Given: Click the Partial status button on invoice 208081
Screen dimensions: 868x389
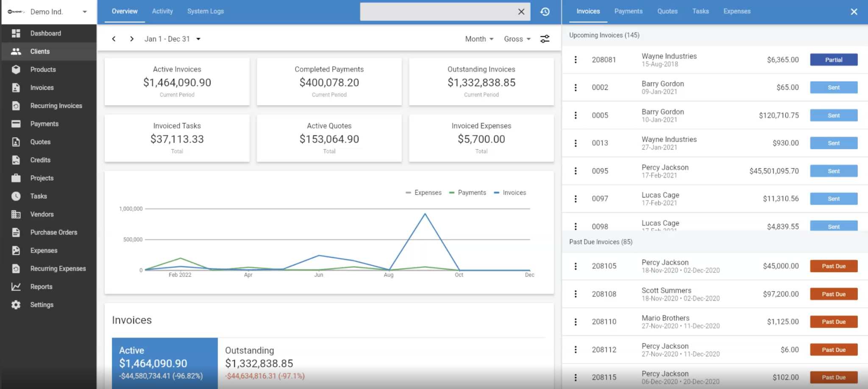Looking at the screenshot, I should click(833, 59).
